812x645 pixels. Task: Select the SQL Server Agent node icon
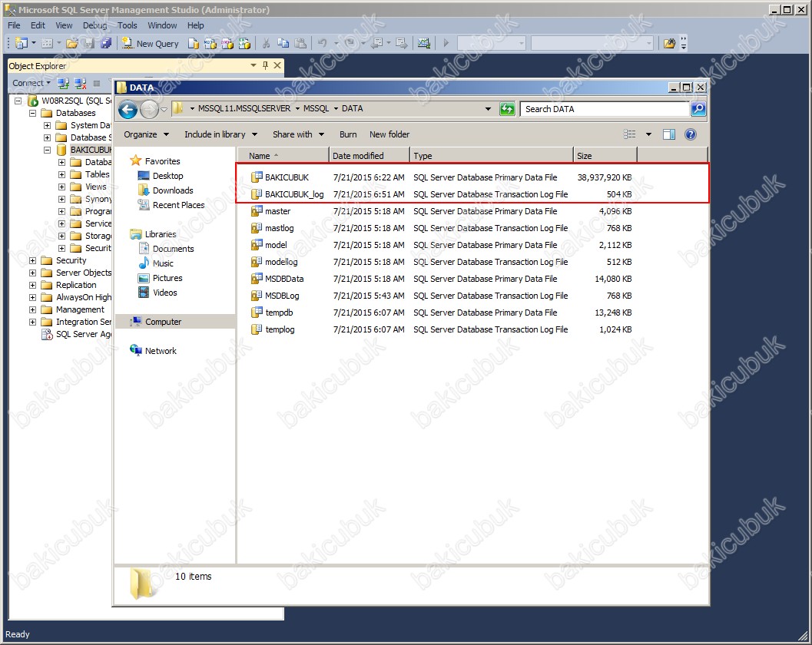click(x=47, y=335)
